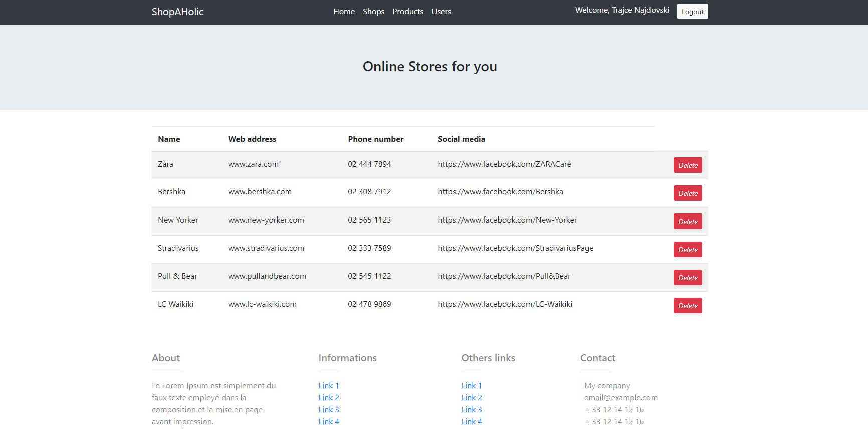The image size is (868, 435).
Task: Delete the Bershka store entry
Action: click(x=687, y=193)
